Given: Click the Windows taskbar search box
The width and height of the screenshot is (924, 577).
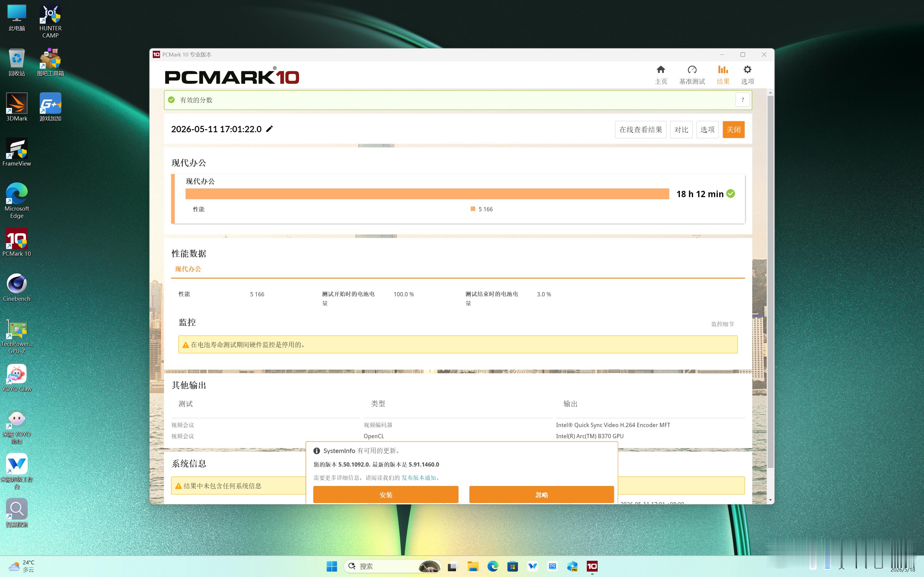Looking at the screenshot, I should 392,566.
